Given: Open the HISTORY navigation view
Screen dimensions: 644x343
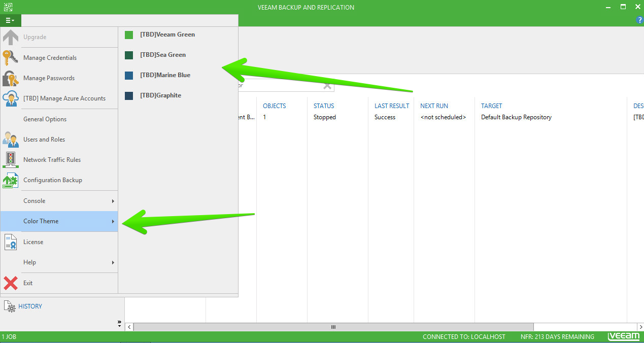Looking at the screenshot, I should point(30,306).
